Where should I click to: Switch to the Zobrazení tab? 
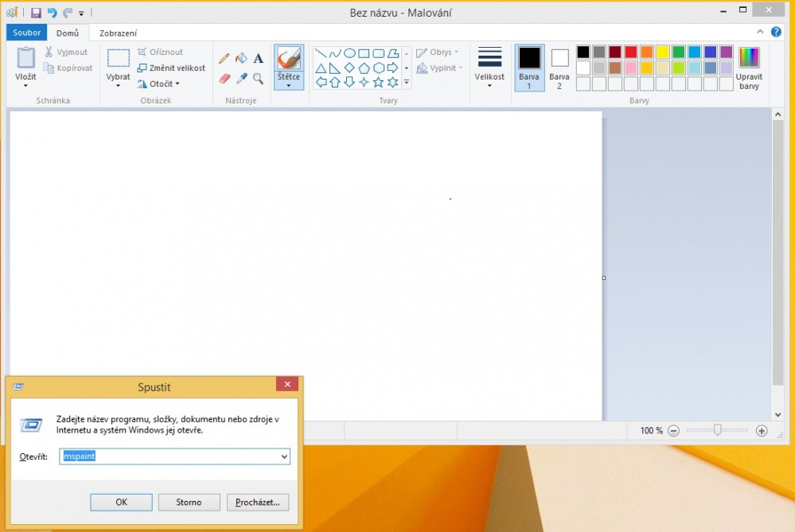[118, 33]
